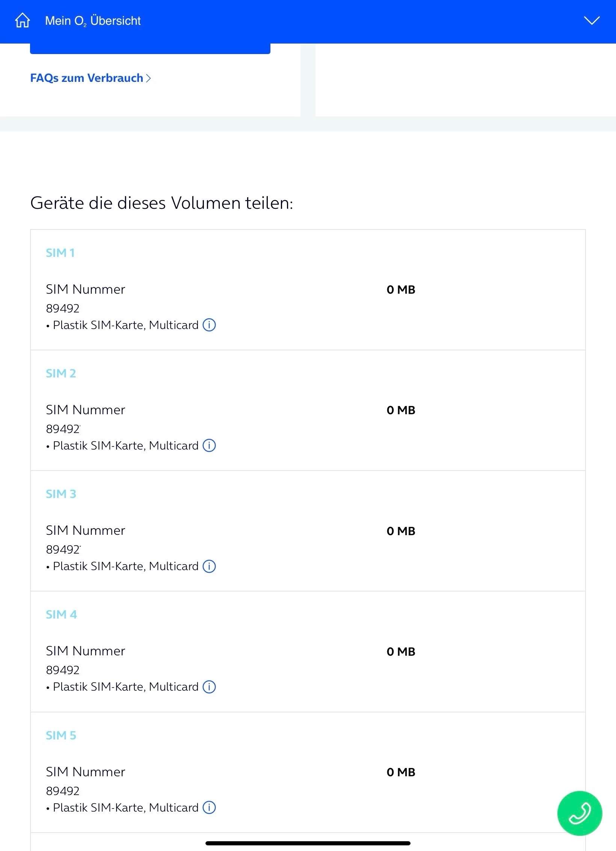Viewport: 616px width, 851px height.
Task: Open info icon for SIM 2 Multicard
Action: [209, 445]
